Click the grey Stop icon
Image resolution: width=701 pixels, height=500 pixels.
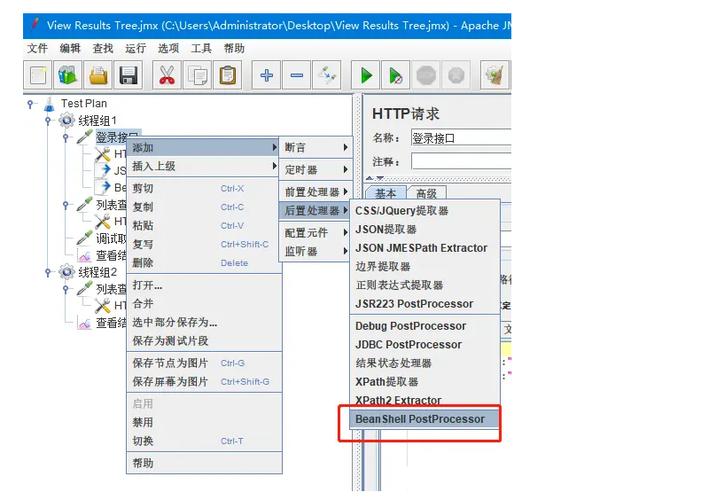click(426, 75)
